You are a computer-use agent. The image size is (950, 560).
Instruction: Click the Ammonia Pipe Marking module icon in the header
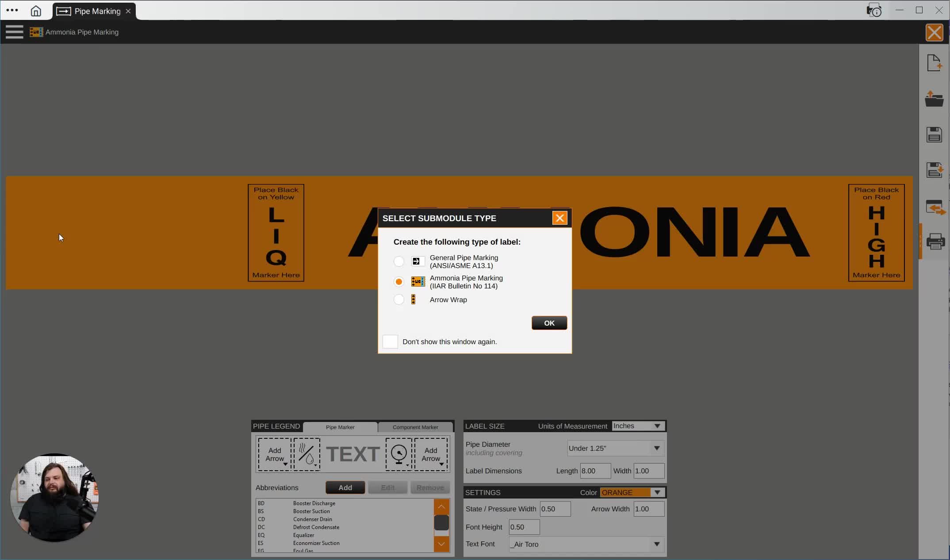click(36, 32)
